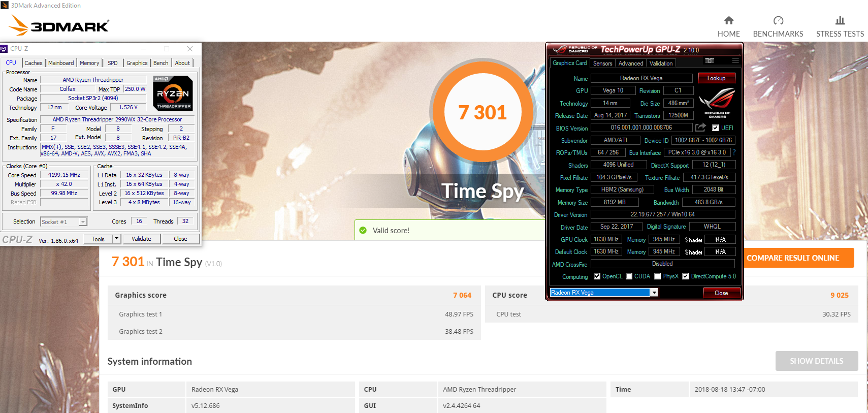The image size is (868, 413).
Task: Toggle the UEFI checkbox in GPU-Z
Action: coord(715,128)
